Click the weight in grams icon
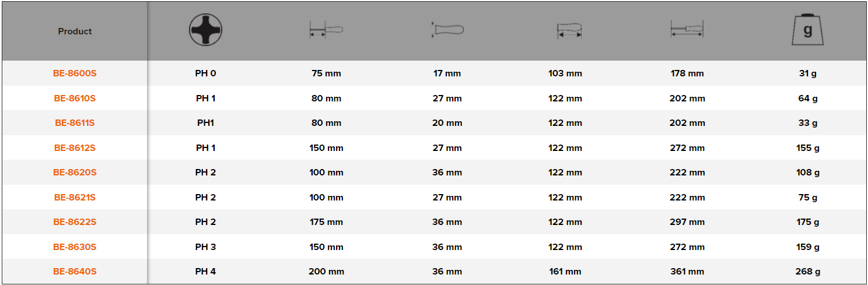The width and height of the screenshot is (868, 285). [x=807, y=30]
